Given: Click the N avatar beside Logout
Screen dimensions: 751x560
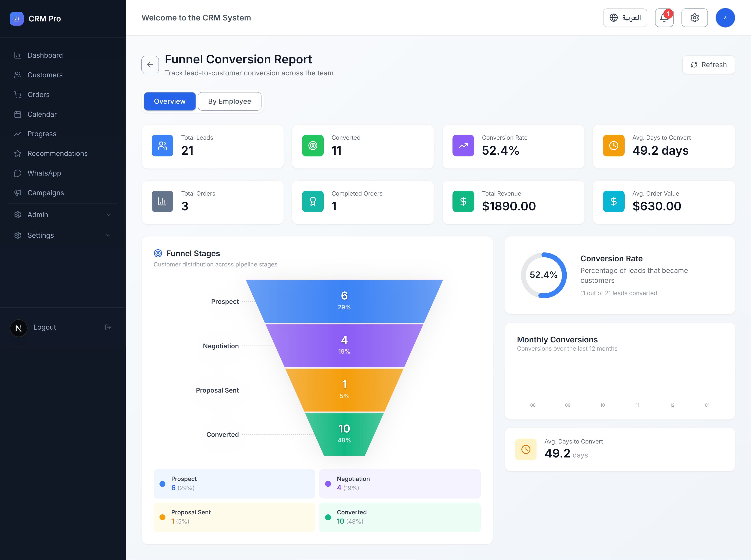Looking at the screenshot, I should coord(19,328).
